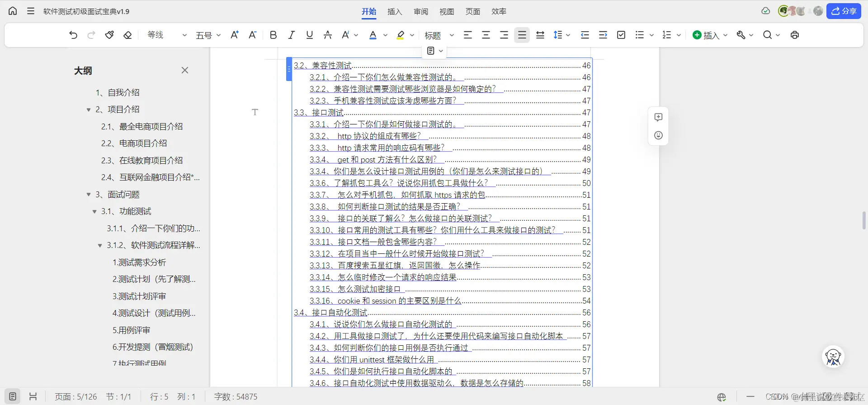
Task: Switch to the 插入 tab
Action: pos(395,12)
